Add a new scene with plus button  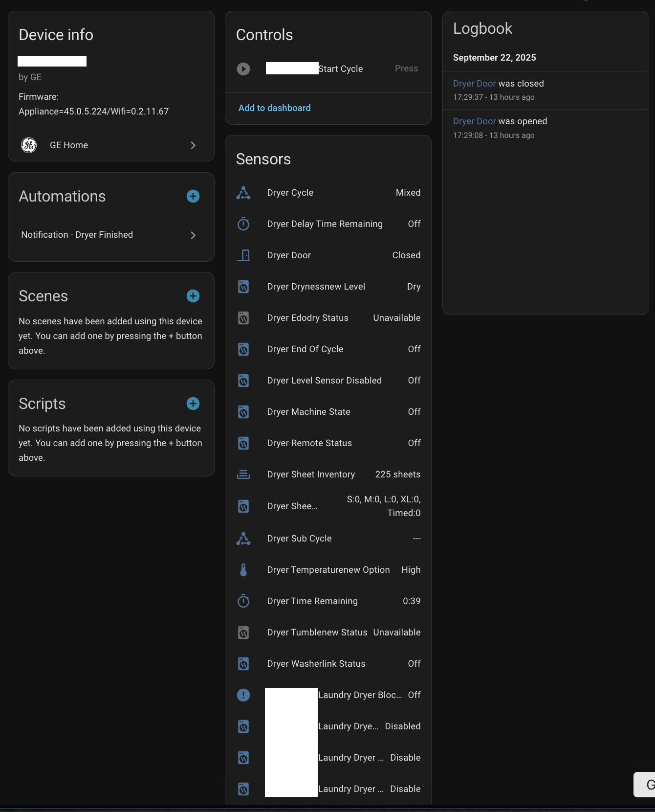(193, 296)
